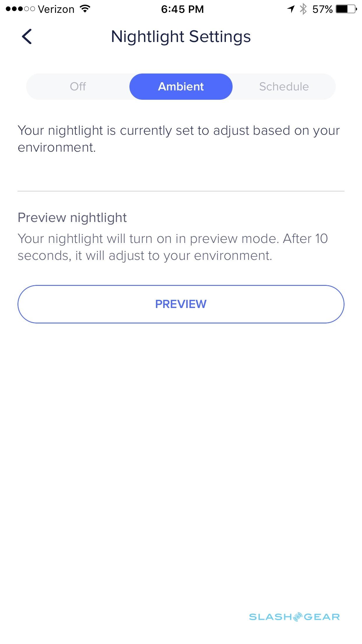Tap the Verizon carrier label
The image size is (362, 644).
click(56, 9)
